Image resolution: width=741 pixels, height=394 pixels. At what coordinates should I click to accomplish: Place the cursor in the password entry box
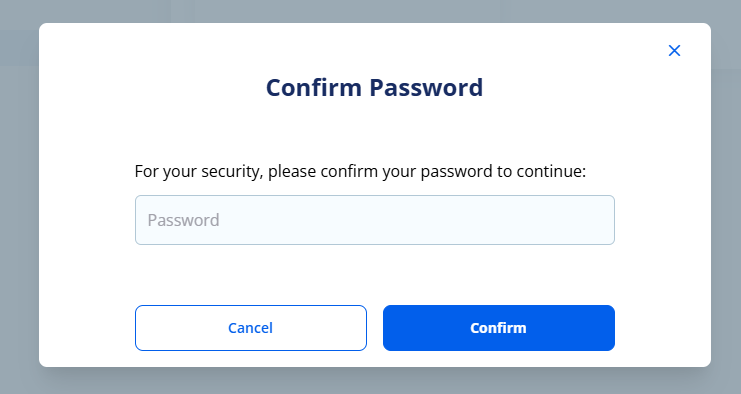click(375, 220)
